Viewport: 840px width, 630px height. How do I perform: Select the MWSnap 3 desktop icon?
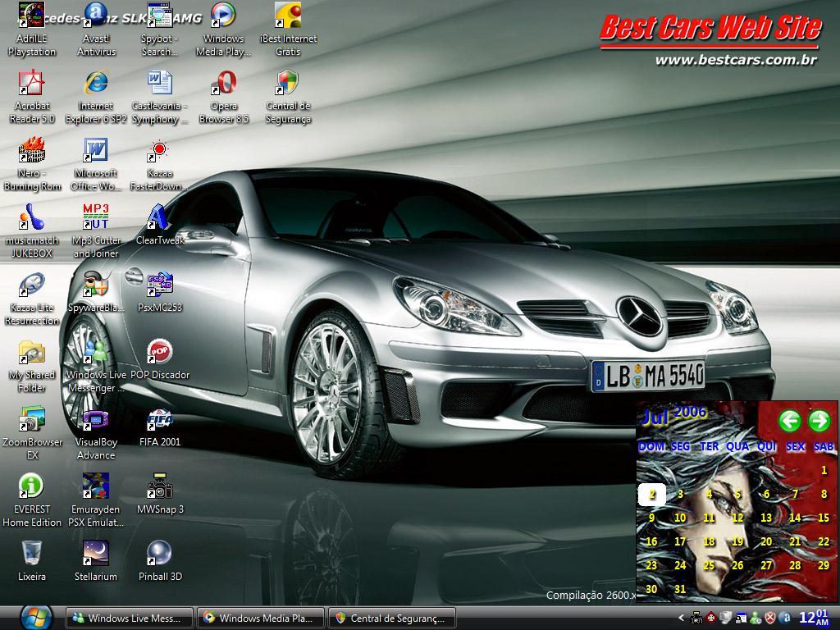click(x=160, y=495)
